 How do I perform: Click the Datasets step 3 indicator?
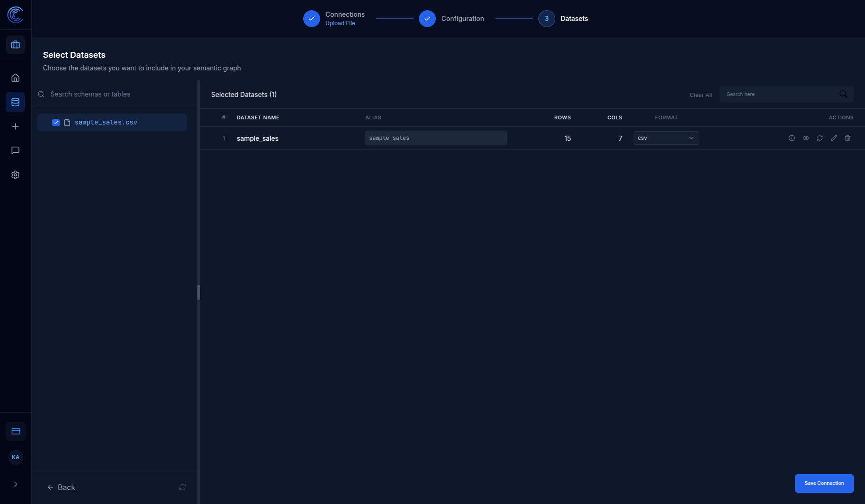[547, 19]
